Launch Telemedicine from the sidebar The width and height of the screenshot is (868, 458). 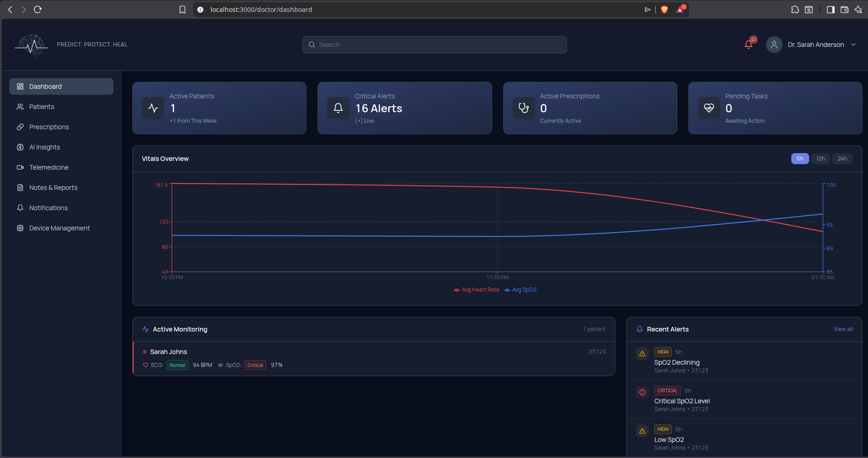pyautogui.click(x=48, y=167)
